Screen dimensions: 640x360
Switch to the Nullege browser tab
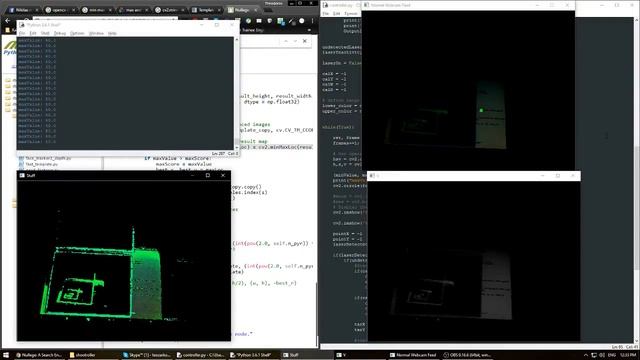click(x=243, y=9)
